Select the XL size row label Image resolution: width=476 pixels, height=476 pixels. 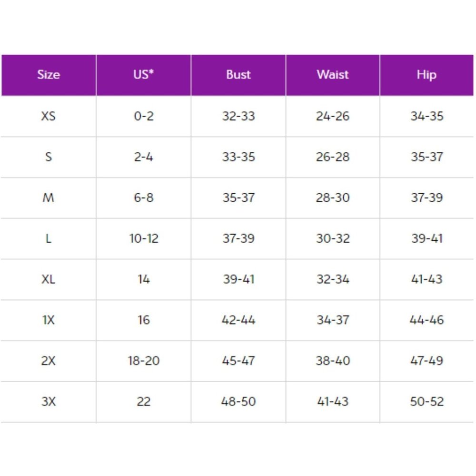49,279
